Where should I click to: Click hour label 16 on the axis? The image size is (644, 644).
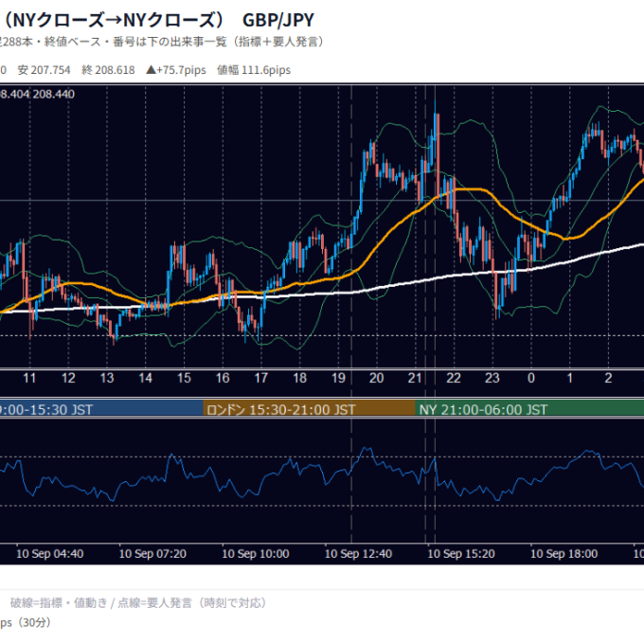(x=223, y=378)
